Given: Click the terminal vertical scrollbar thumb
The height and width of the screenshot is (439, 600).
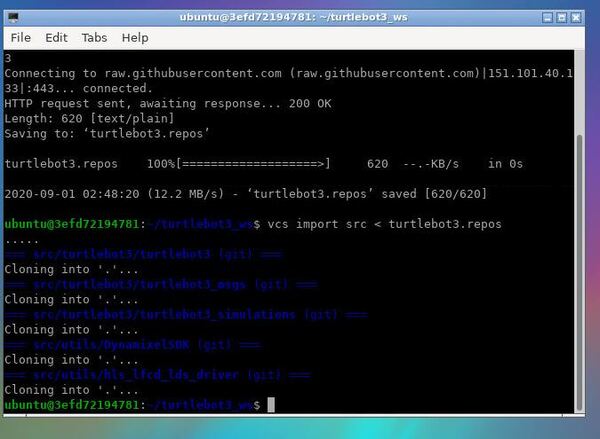Looking at the screenshot, I should 579,273.
